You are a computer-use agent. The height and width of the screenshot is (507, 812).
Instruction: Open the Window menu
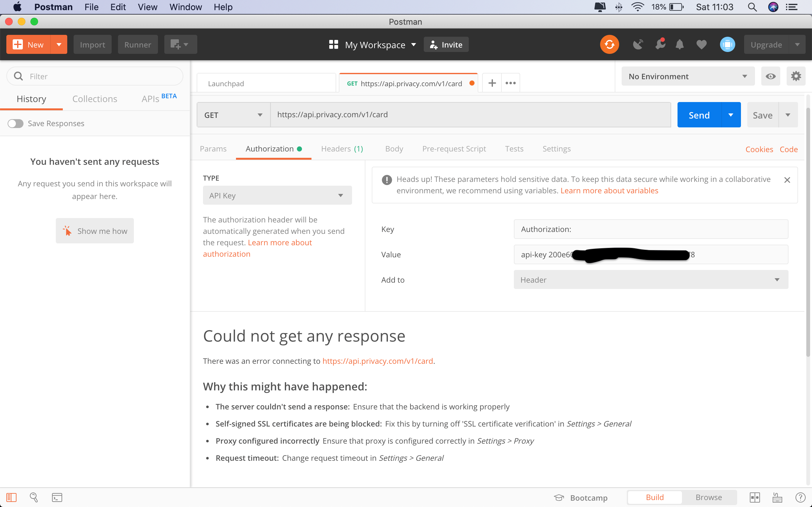click(x=185, y=7)
